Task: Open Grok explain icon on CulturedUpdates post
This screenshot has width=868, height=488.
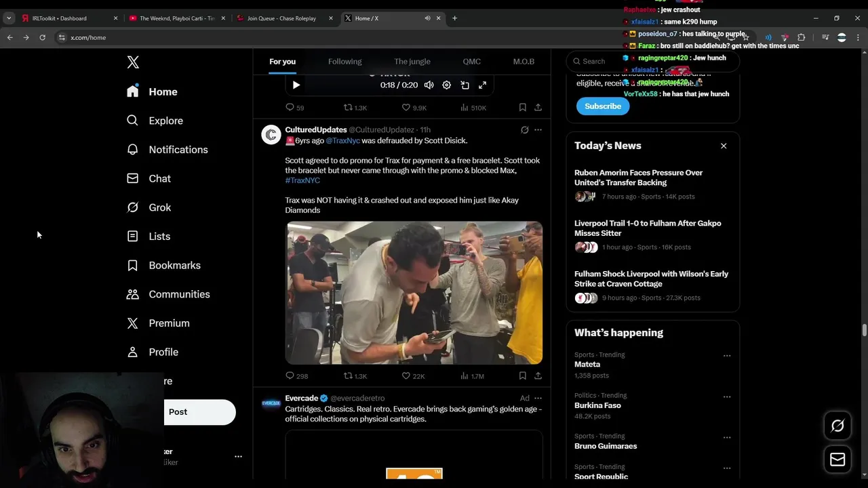Action: [x=524, y=129]
